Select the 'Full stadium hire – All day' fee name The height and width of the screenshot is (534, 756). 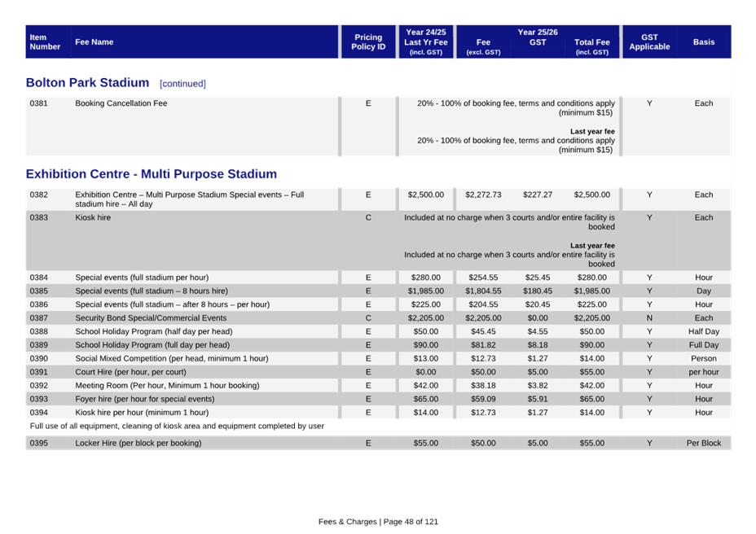point(190,199)
